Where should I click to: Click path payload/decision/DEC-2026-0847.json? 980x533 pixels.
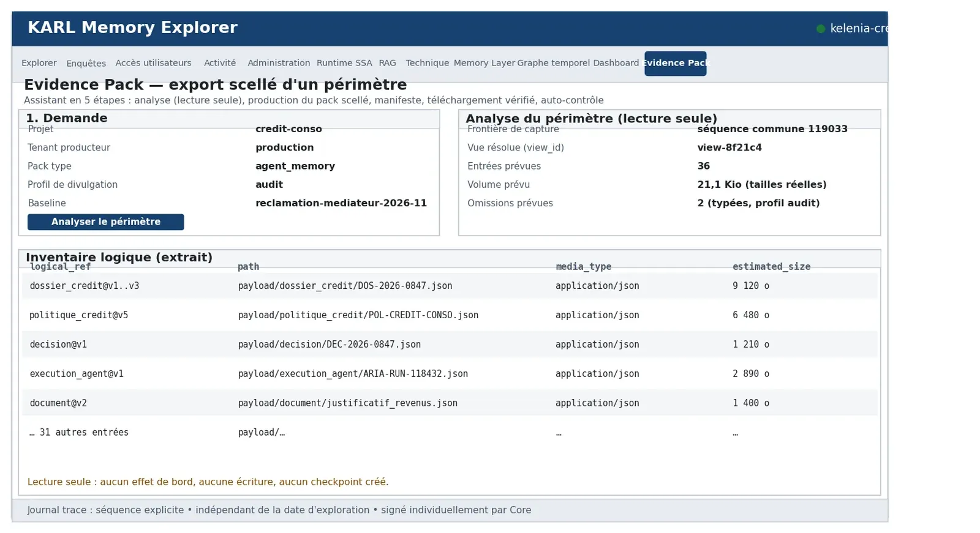pos(330,345)
